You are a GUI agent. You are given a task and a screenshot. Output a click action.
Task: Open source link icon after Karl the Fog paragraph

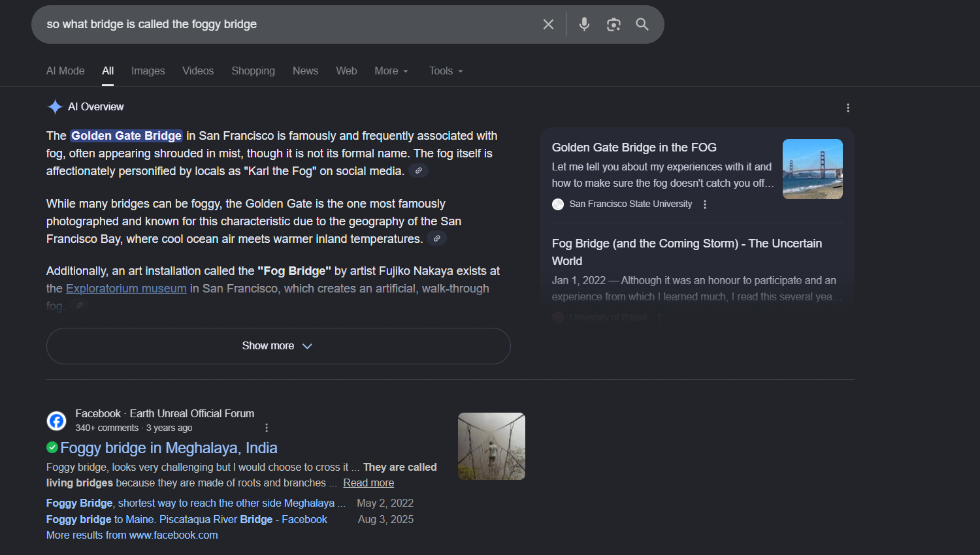(x=418, y=170)
